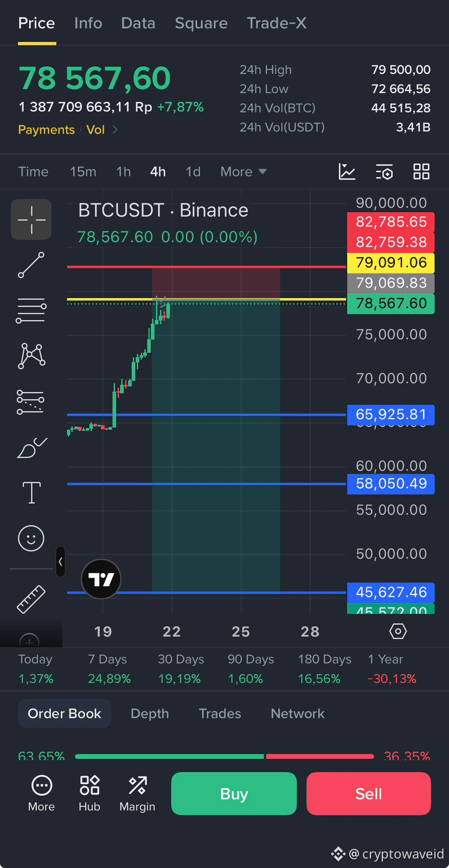449x868 pixels.
Task: Open the Payments link
Action: point(46,130)
